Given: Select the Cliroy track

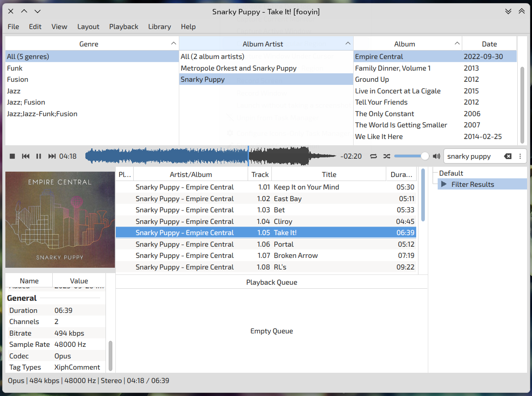Looking at the screenshot, I should 266,221.
